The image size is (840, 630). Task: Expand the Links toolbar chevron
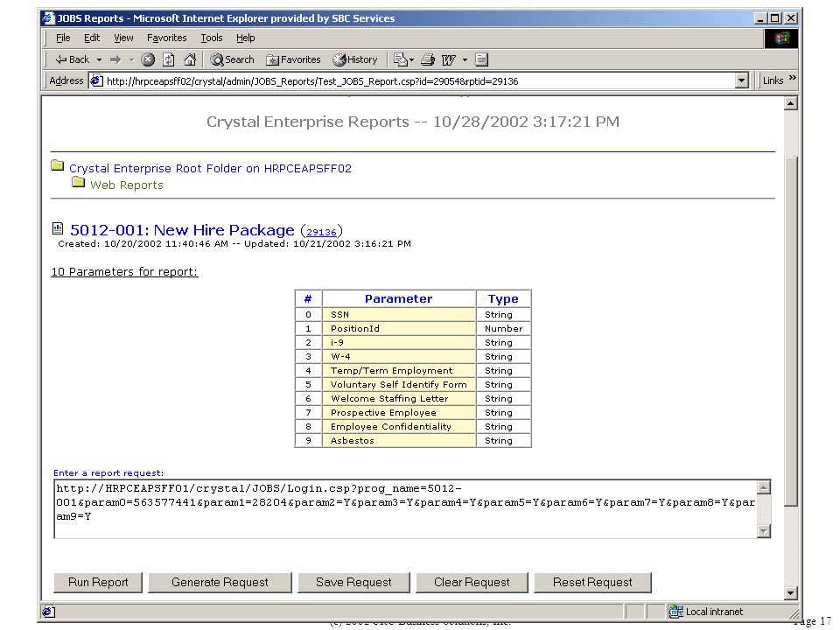793,78
